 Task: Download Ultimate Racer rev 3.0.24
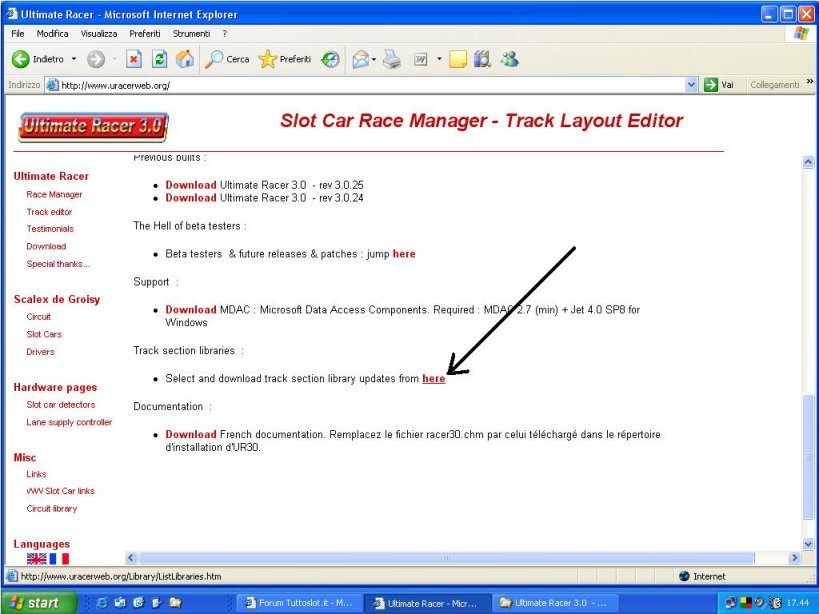pos(191,198)
